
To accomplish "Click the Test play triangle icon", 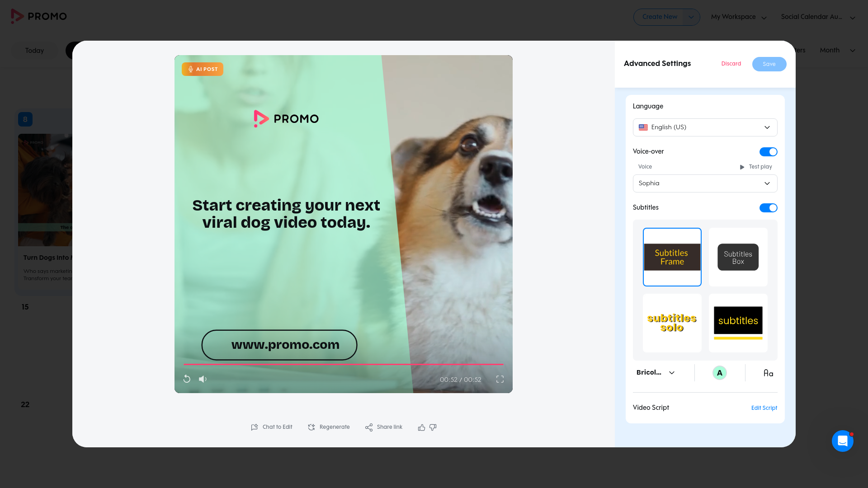I will point(742,167).
